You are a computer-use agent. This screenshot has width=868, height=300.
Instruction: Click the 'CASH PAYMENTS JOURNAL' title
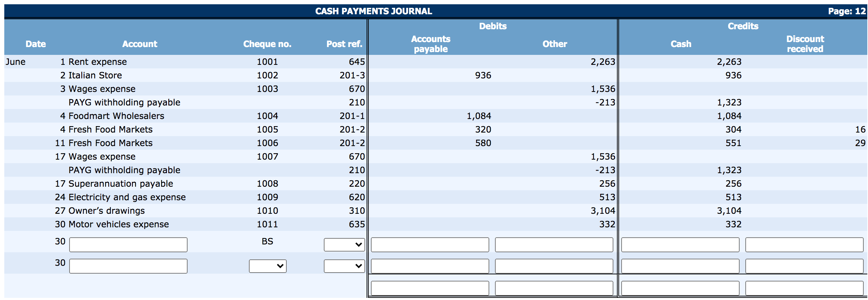coord(374,11)
